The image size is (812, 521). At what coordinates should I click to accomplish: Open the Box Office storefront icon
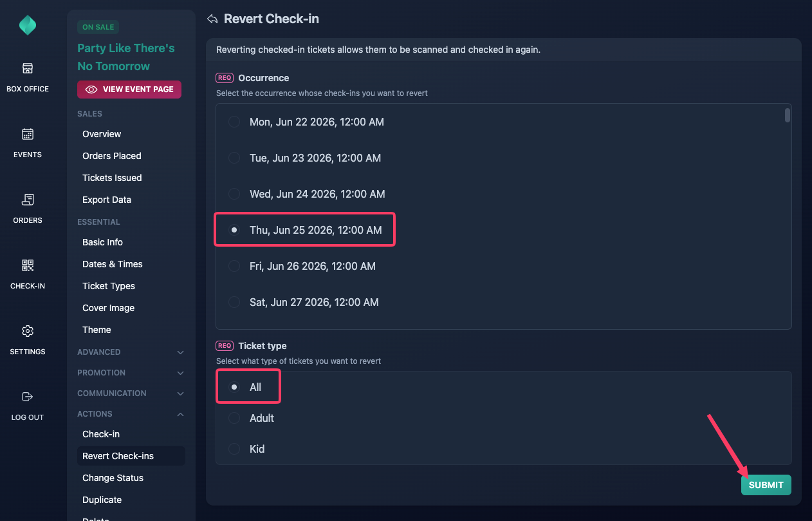tap(28, 68)
